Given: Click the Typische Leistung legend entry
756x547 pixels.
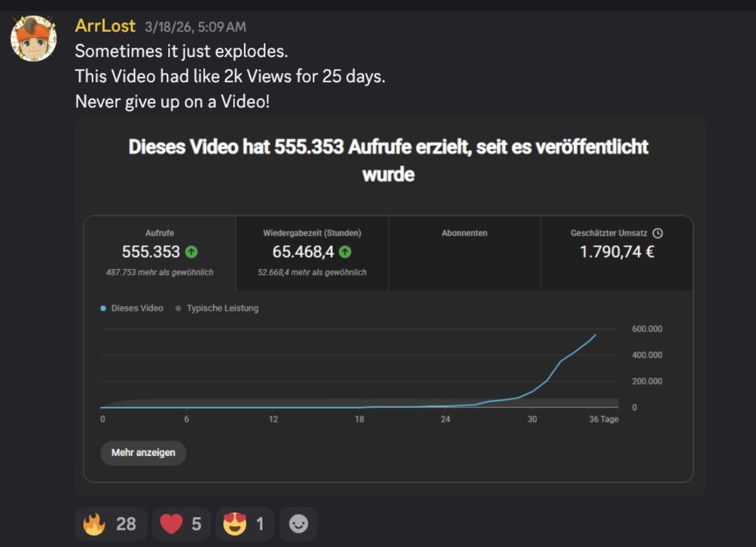Looking at the screenshot, I should [217, 308].
